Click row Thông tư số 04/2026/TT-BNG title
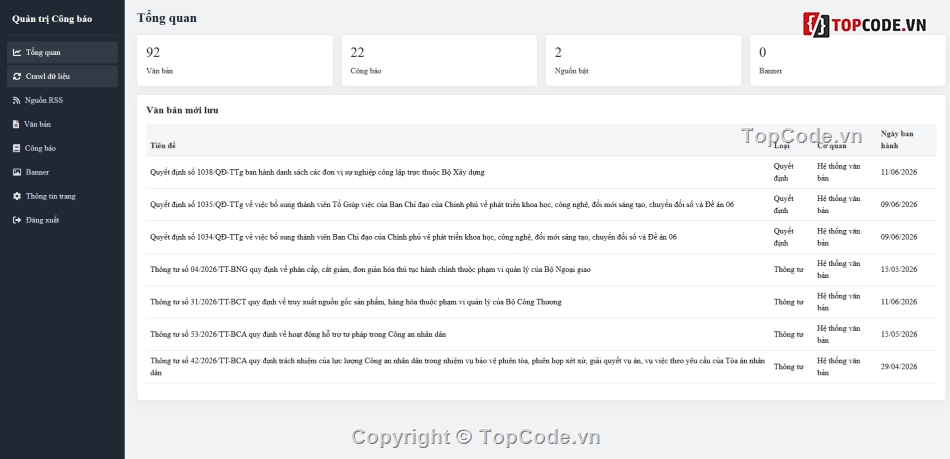 [x=370, y=269]
